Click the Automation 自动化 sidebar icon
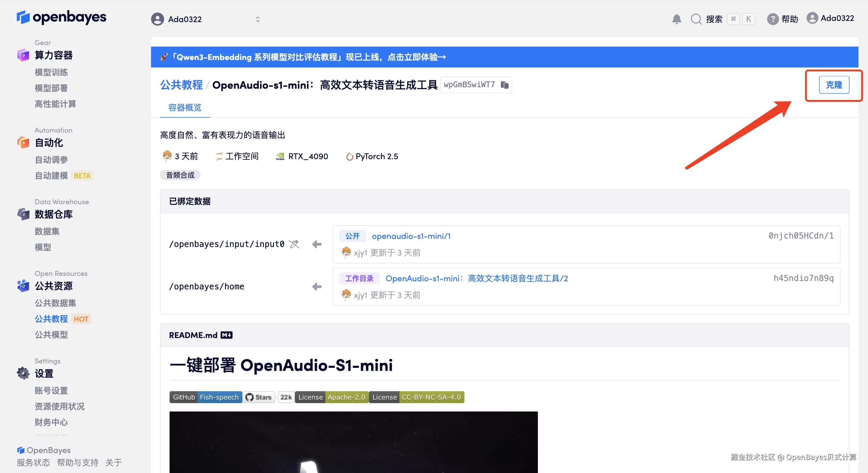The image size is (868, 473). 23,143
